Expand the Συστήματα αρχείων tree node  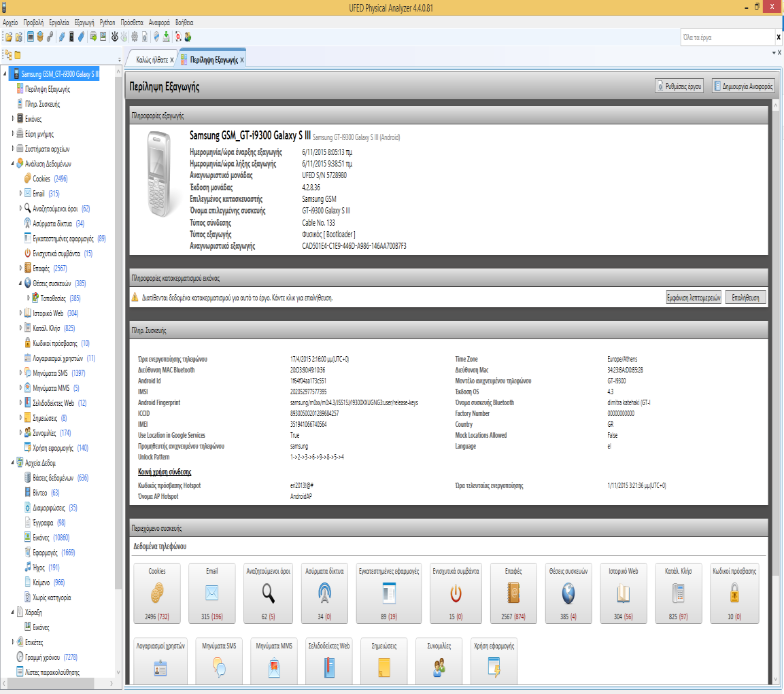point(13,149)
